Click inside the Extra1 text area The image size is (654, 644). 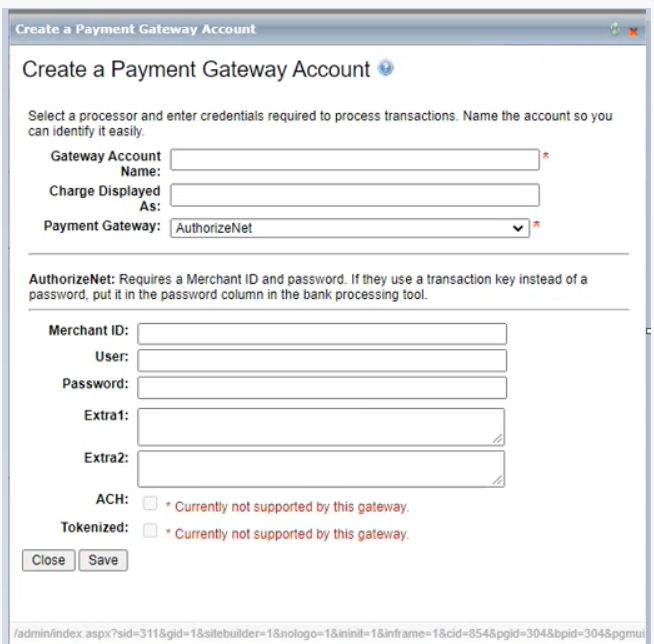[x=320, y=425]
